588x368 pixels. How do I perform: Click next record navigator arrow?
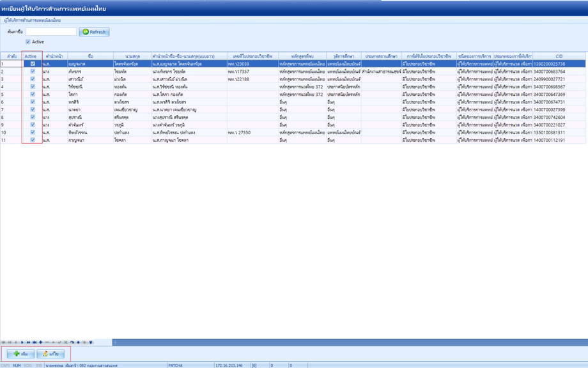coord(22,342)
